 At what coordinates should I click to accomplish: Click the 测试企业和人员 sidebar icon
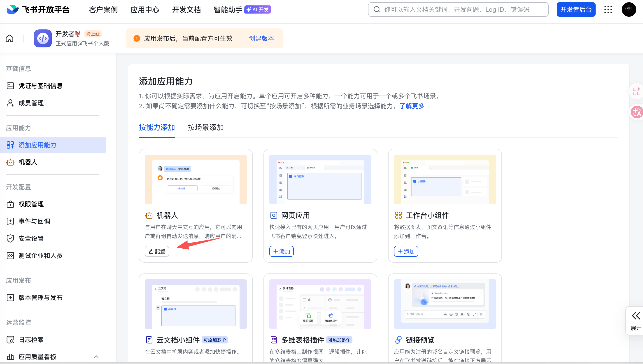pos(10,256)
